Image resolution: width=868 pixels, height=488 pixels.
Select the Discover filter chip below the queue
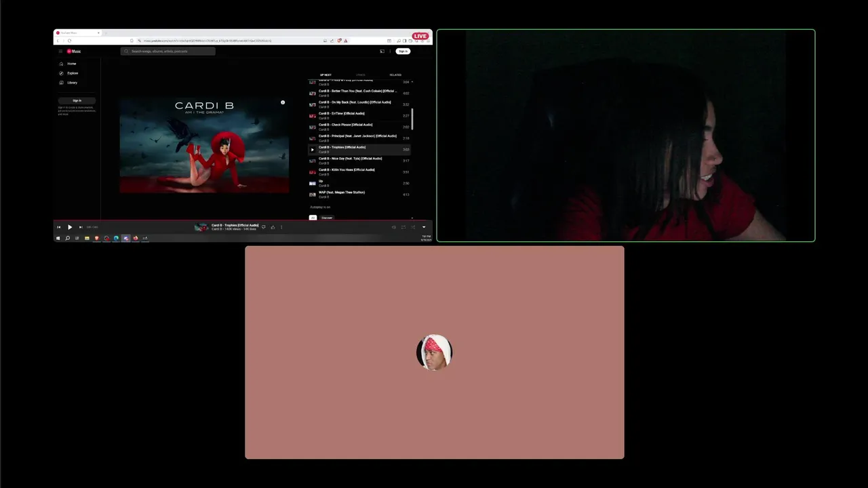[x=327, y=218]
